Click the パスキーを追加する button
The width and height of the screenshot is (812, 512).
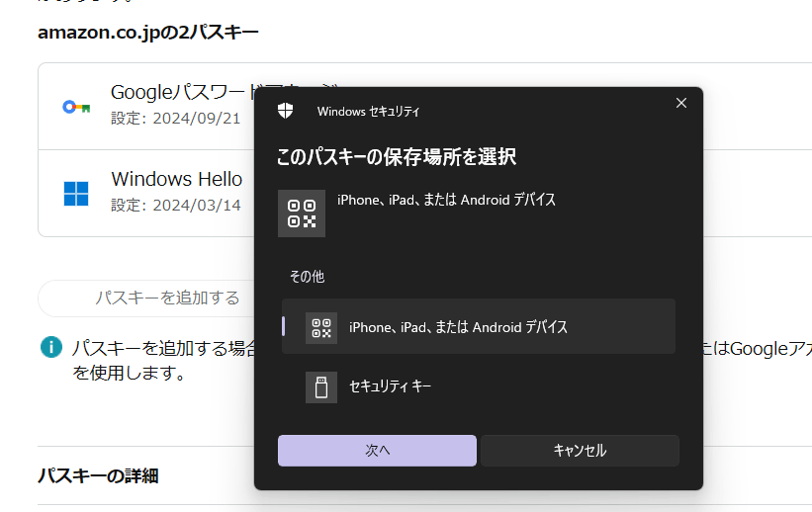click(146, 299)
